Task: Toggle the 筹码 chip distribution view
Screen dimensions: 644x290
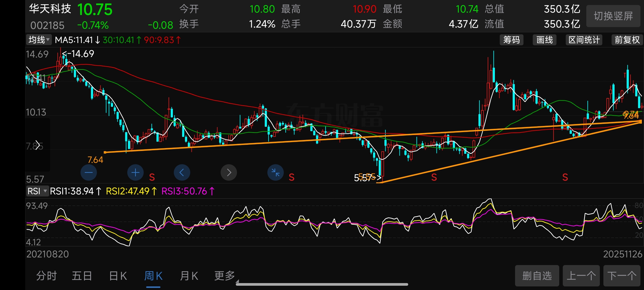Action: coord(511,40)
